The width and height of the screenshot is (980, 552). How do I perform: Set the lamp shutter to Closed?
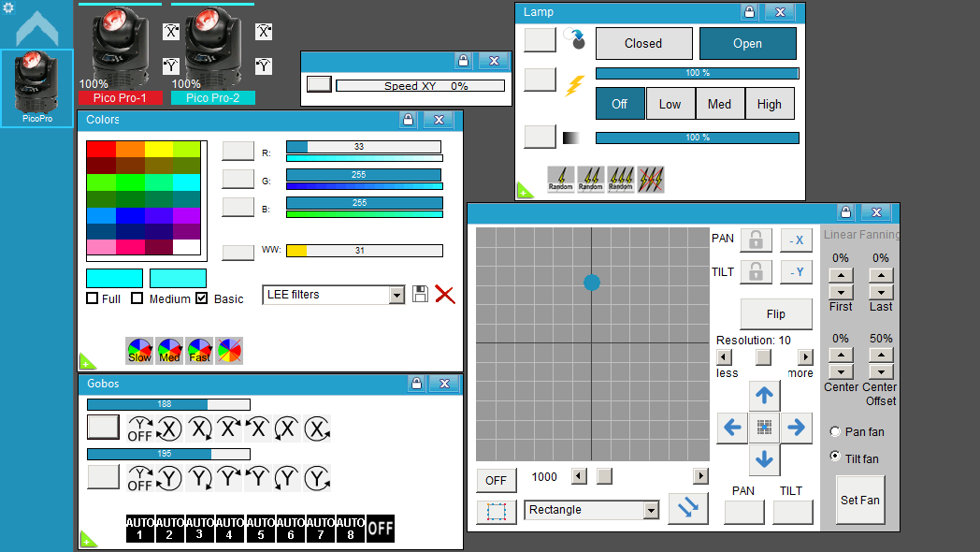[x=643, y=43]
